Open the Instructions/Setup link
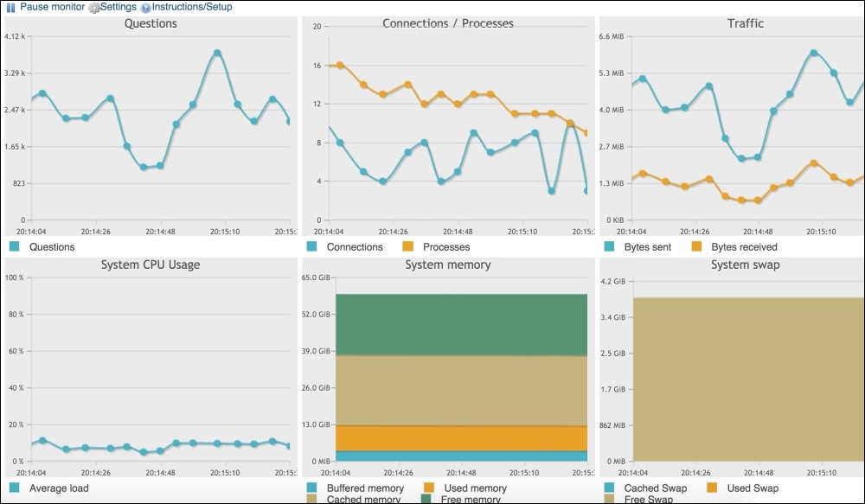 (192, 7)
